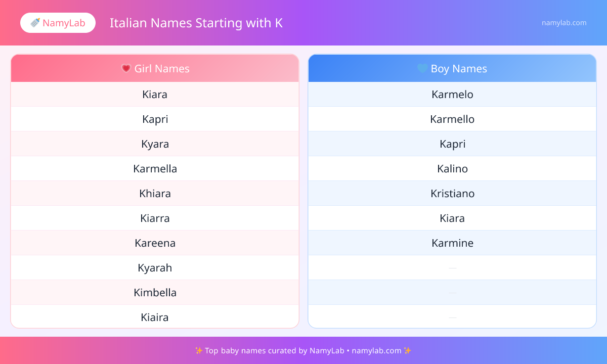Viewport: 607px width, 364px height.
Task: Click the baby bottle icon in the logo
Action: 35,23
